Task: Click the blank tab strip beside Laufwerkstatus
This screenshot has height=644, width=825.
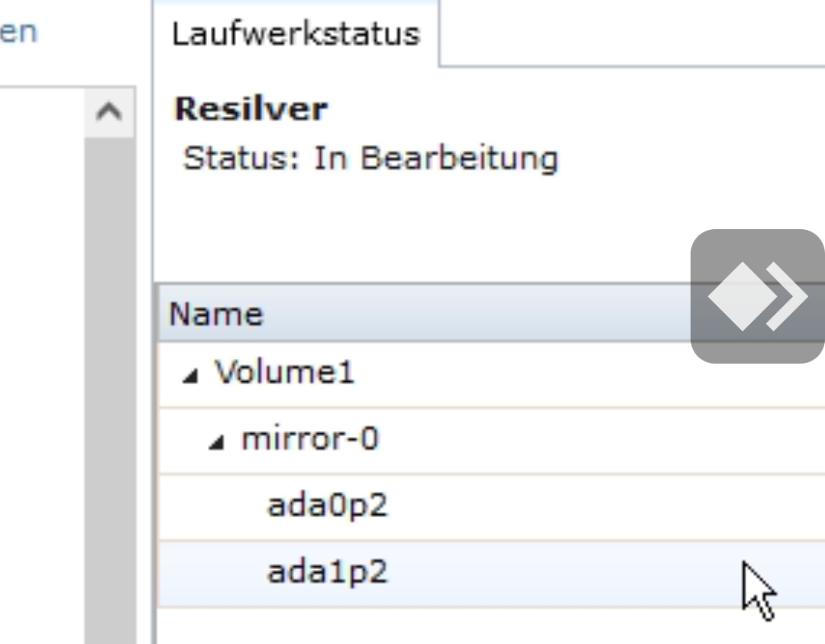Action: (x=632, y=33)
